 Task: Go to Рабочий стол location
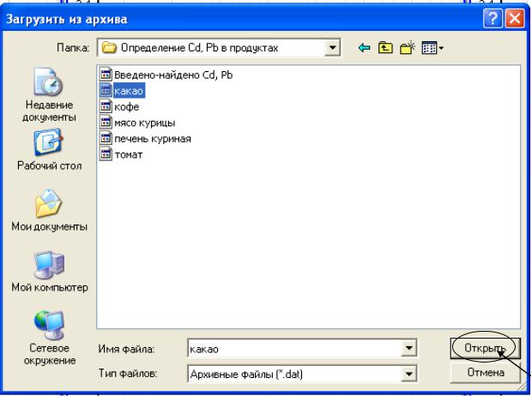49,149
